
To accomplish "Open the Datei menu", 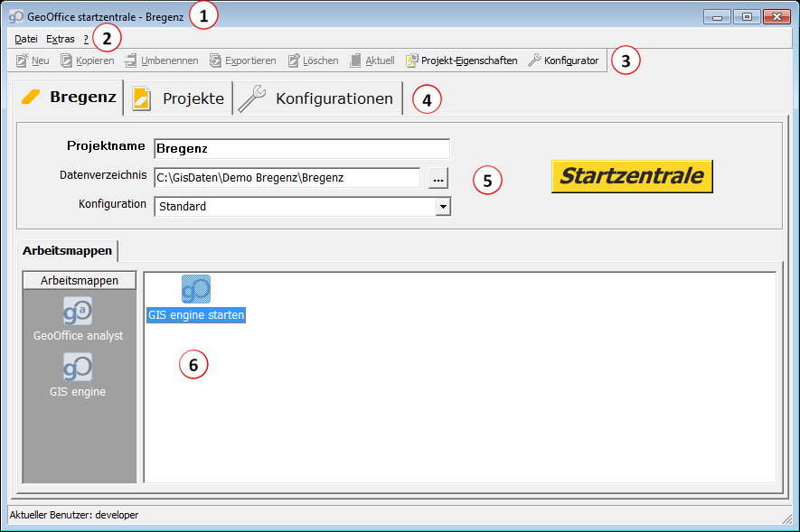I will 26,39.
